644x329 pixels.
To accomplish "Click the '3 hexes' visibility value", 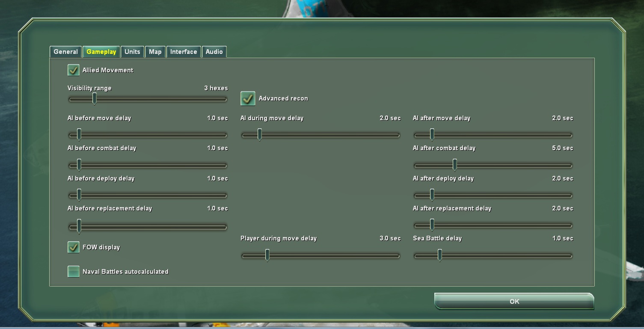I will pos(216,88).
